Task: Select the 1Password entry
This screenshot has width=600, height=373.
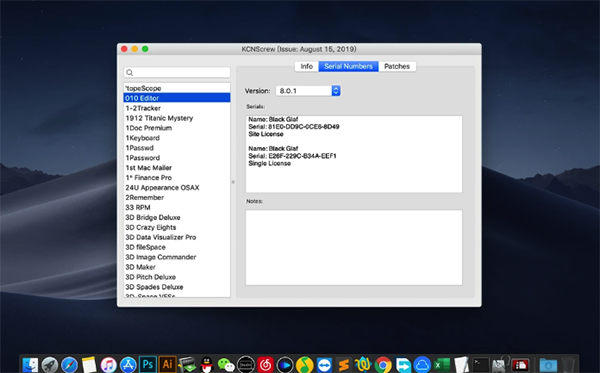Action: (177, 158)
